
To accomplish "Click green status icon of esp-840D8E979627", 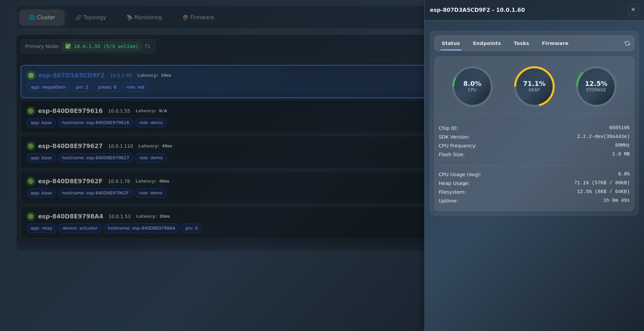I will pyautogui.click(x=31, y=146).
